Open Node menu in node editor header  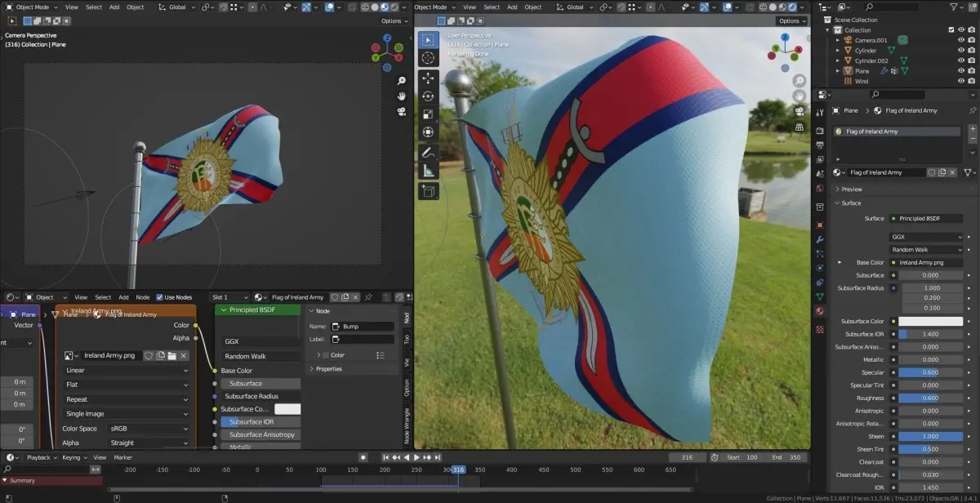click(x=143, y=297)
